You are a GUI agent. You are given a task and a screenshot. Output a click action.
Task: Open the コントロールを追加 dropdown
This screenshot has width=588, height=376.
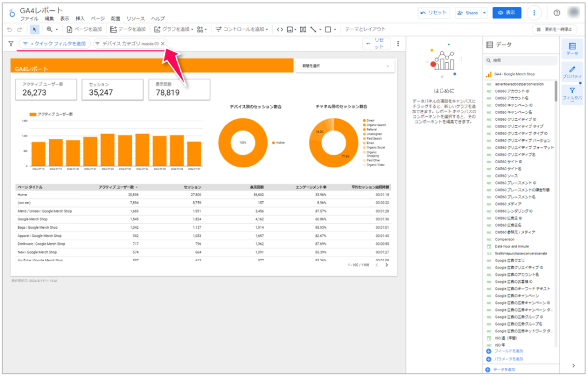(242, 29)
